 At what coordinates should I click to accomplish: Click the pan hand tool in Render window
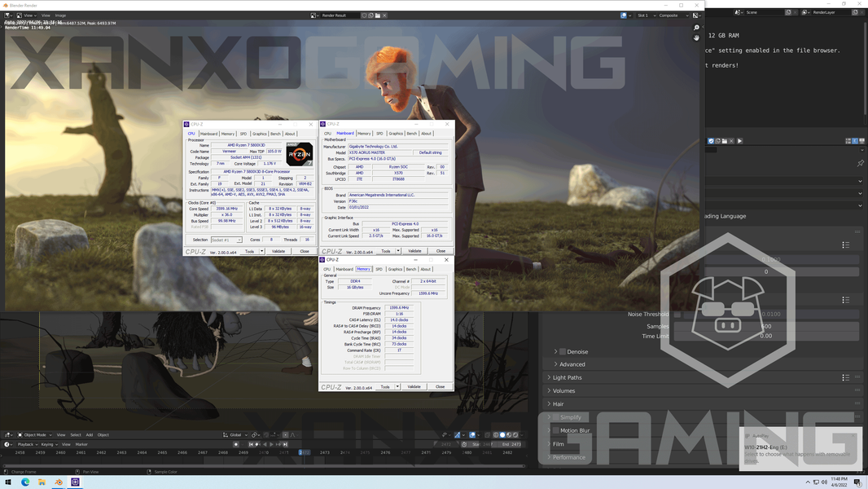coord(696,37)
